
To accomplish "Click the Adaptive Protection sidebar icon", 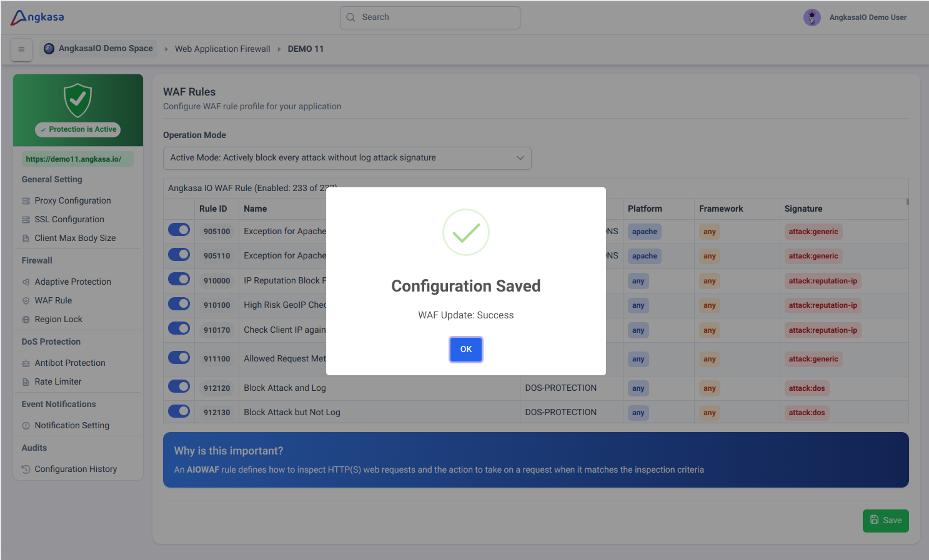I will [26, 282].
